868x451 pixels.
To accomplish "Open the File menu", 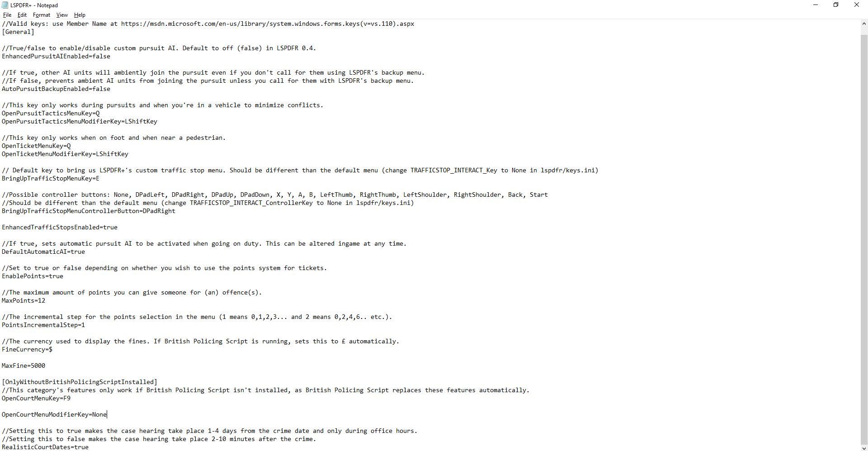I will point(7,15).
